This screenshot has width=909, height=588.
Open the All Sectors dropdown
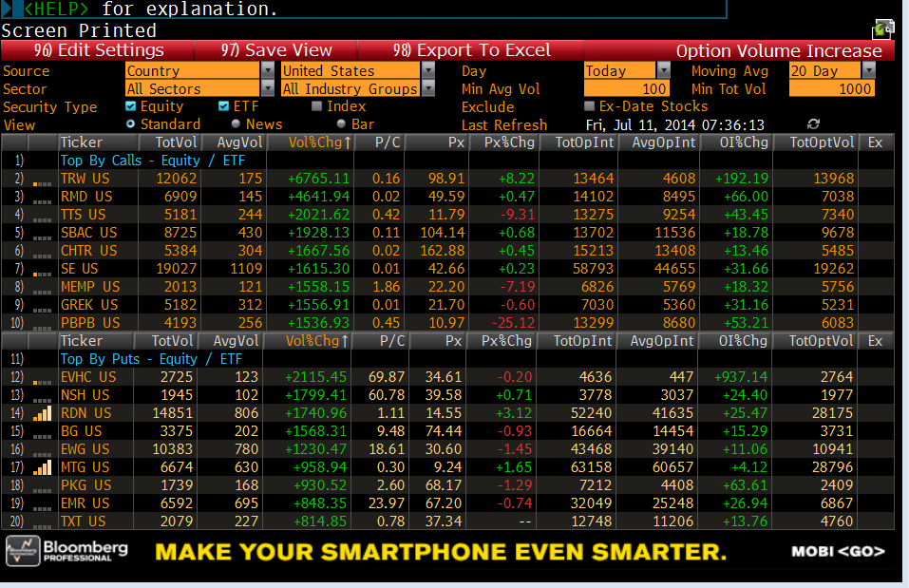(x=267, y=88)
